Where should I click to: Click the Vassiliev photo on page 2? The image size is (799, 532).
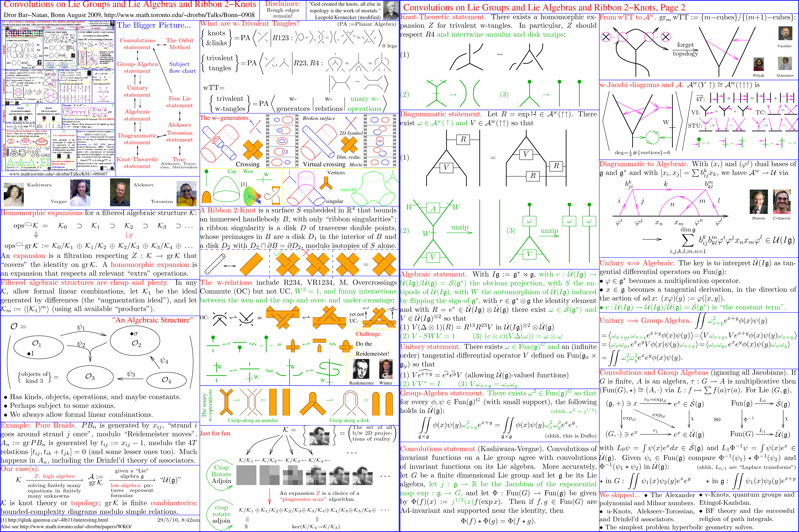click(x=785, y=33)
